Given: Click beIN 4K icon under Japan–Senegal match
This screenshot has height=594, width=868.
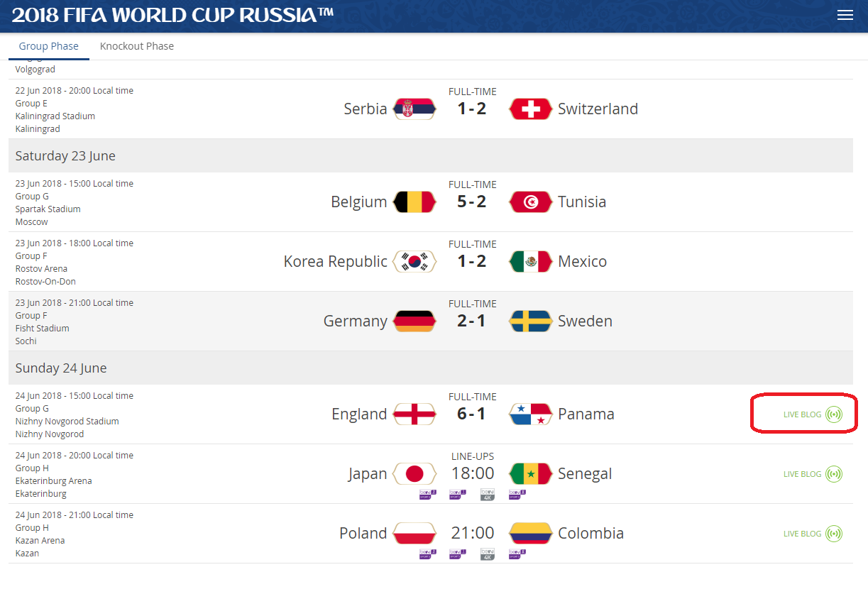Looking at the screenshot, I should [x=488, y=495].
